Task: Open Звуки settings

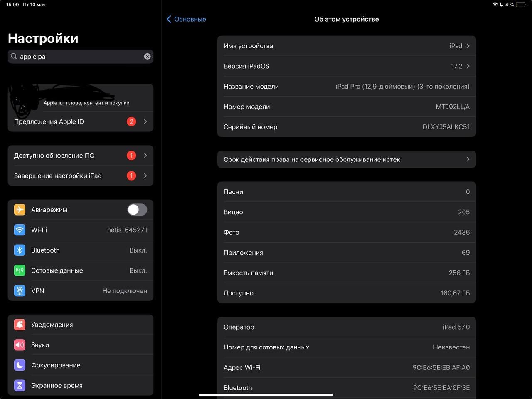Action: (x=81, y=345)
